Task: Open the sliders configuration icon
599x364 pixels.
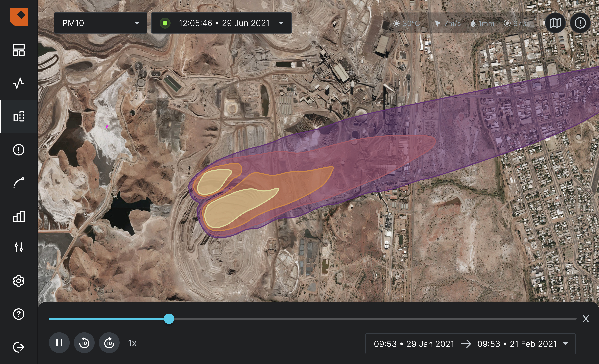Action: 19,247
